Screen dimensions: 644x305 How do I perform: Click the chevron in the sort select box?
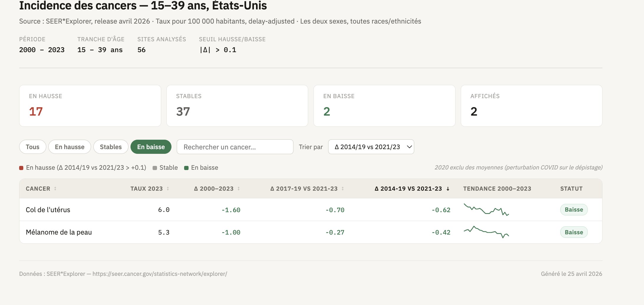(x=409, y=147)
